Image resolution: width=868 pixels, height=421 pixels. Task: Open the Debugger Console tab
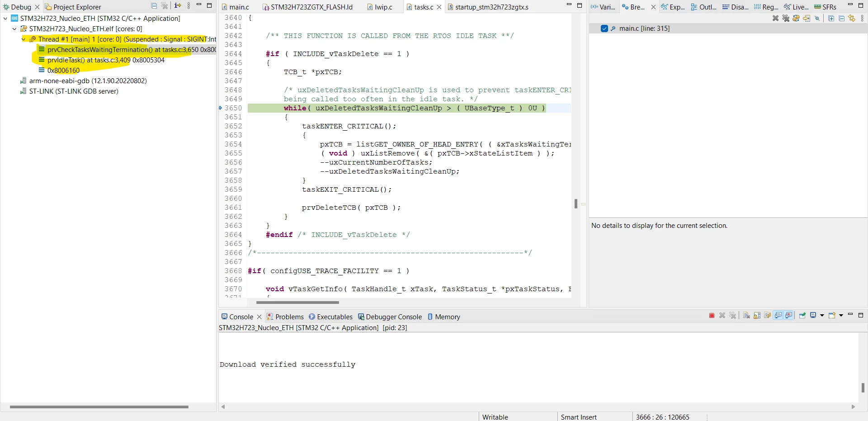click(x=390, y=317)
